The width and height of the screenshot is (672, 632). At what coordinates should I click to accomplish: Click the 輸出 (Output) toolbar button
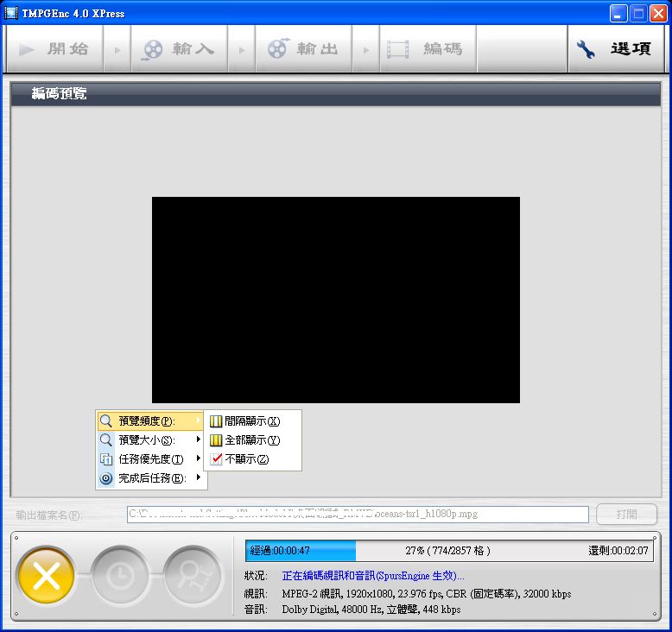click(x=303, y=49)
